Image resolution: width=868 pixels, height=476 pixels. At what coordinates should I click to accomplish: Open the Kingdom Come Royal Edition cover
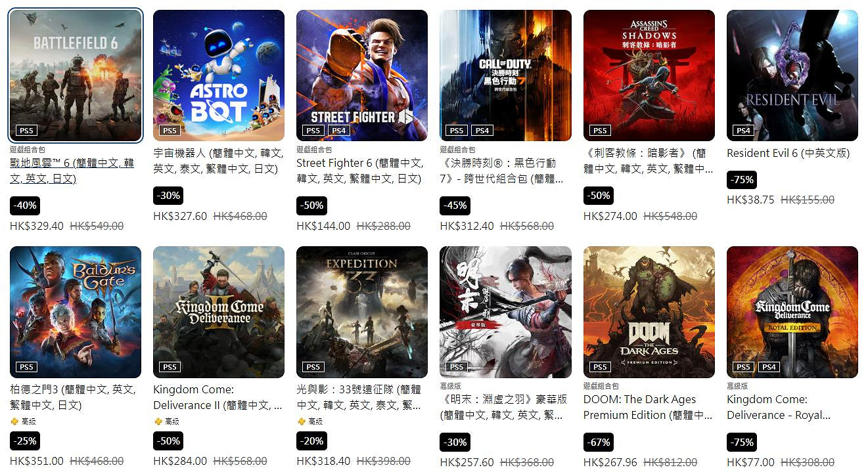click(x=792, y=312)
